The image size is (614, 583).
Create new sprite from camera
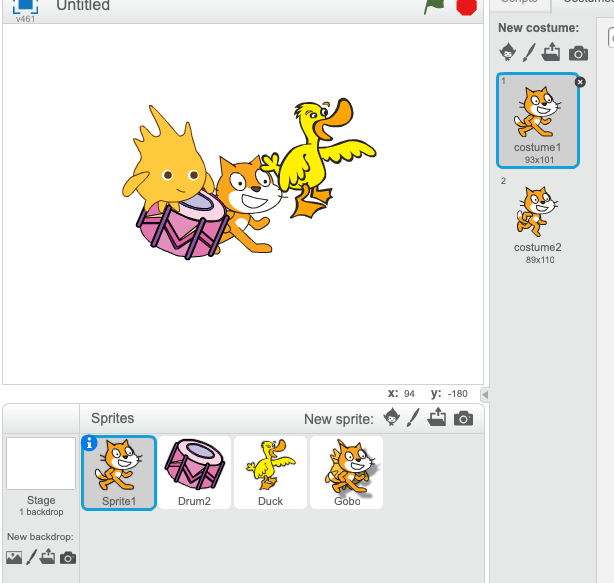pos(463,419)
